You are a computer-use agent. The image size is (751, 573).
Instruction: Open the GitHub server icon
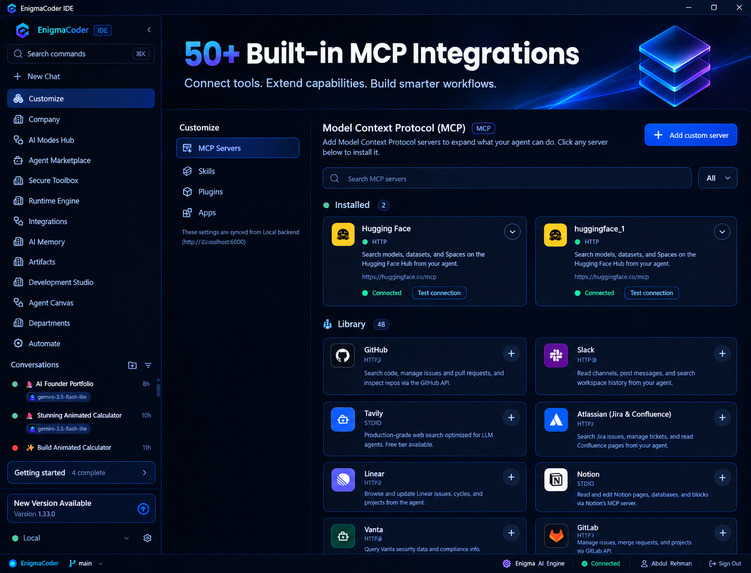pos(342,355)
